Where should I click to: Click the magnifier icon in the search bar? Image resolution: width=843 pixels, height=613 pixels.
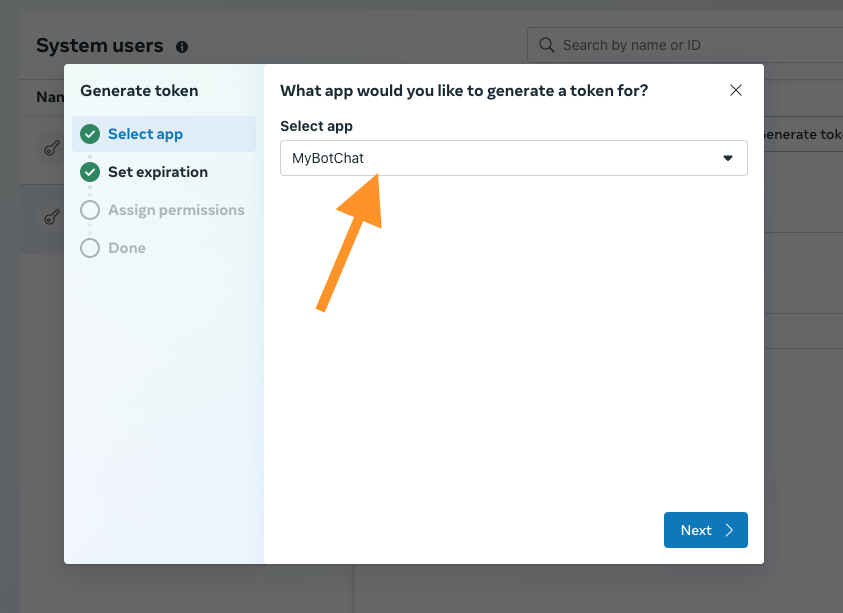pos(546,45)
